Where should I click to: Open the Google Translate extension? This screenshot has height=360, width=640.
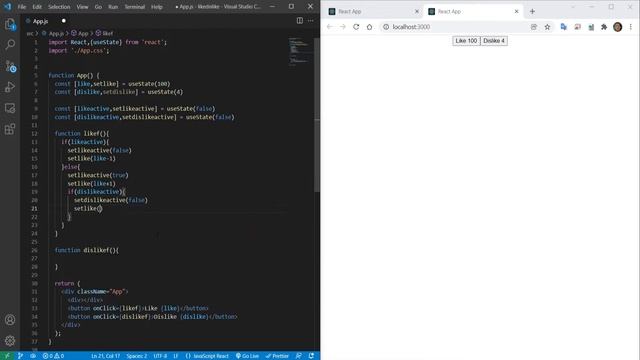pyautogui.click(x=564, y=27)
